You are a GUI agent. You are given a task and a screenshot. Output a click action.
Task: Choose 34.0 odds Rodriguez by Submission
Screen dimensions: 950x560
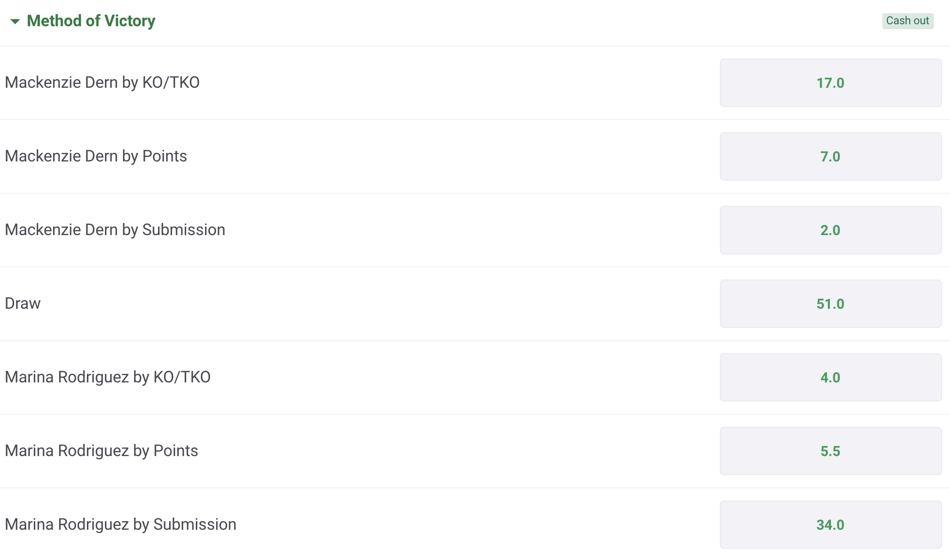pyautogui.click(x=830, y=525)
